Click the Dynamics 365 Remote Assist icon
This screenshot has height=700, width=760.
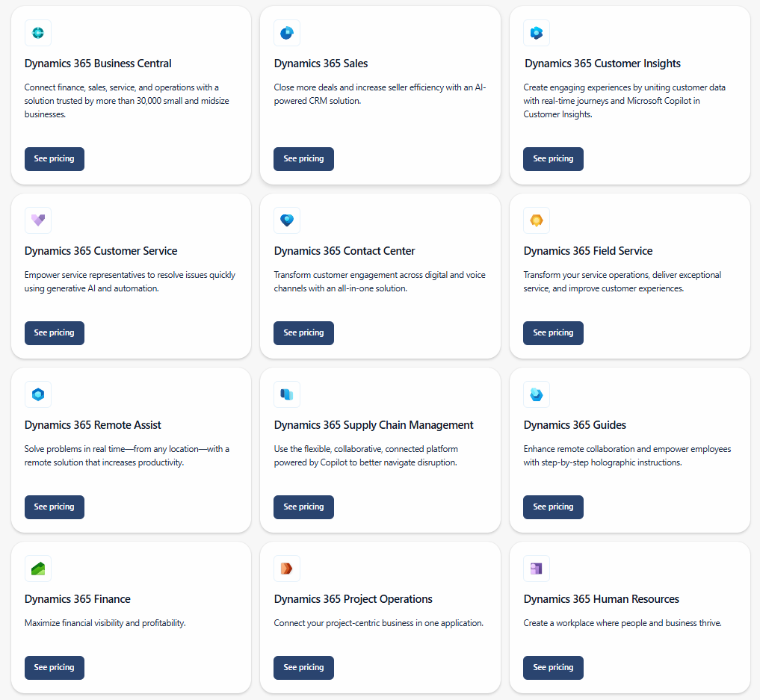tap(37, 394)
